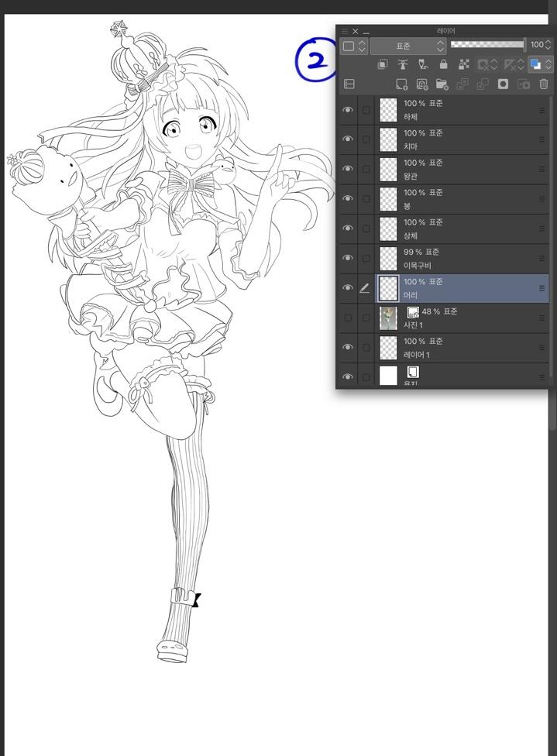Viewport: 557px width, 756px height.
Task: Select the 상체 layer name
Action: pos(411,235)
